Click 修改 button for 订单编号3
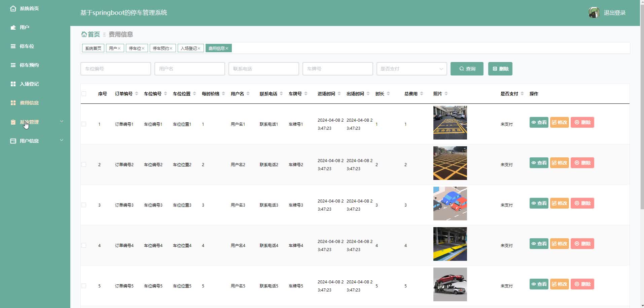Viewport: 644px width, 308px height. (x=560, y=203)
